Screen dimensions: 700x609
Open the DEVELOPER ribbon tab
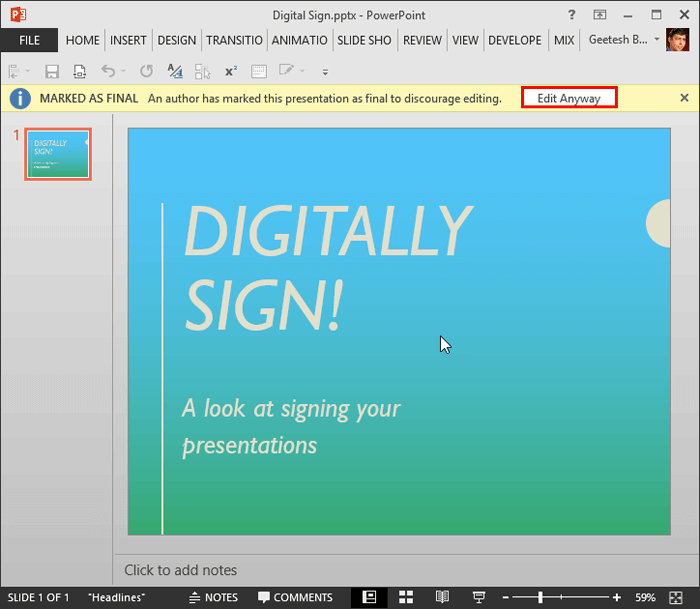coord(515,40)
